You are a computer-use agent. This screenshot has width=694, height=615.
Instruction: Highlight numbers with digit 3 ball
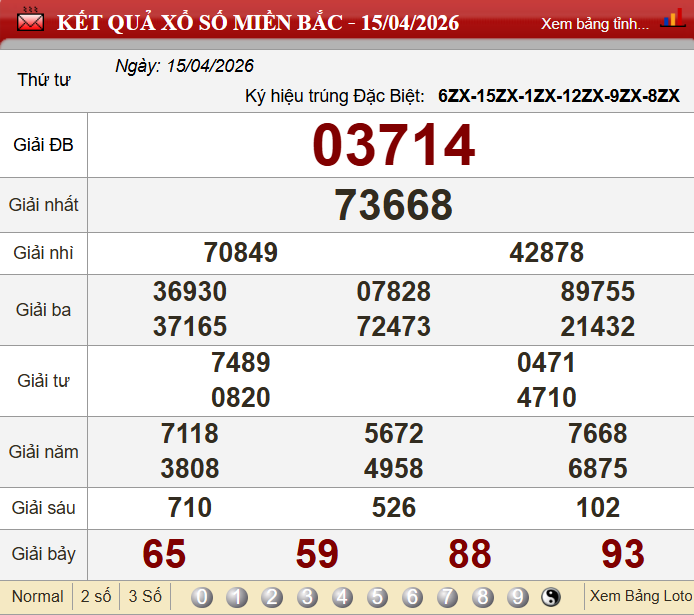pyautogui.click(x=307, y=597)
